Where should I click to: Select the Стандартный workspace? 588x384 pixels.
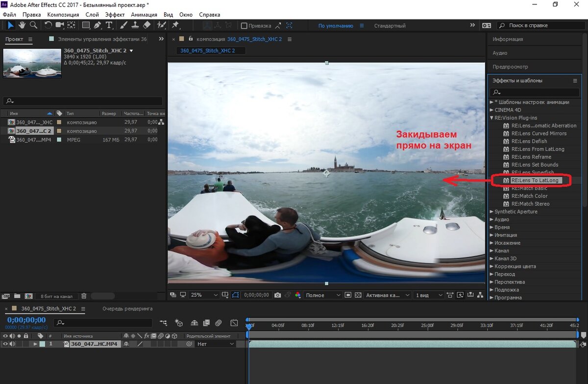point(390,25)
